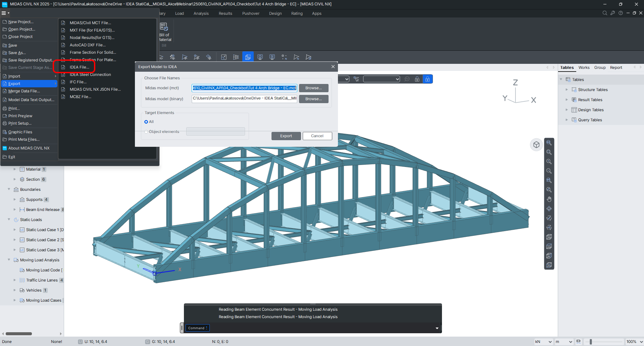Switch to the Works tab
The image size is (644, 346).
(584, 68)
